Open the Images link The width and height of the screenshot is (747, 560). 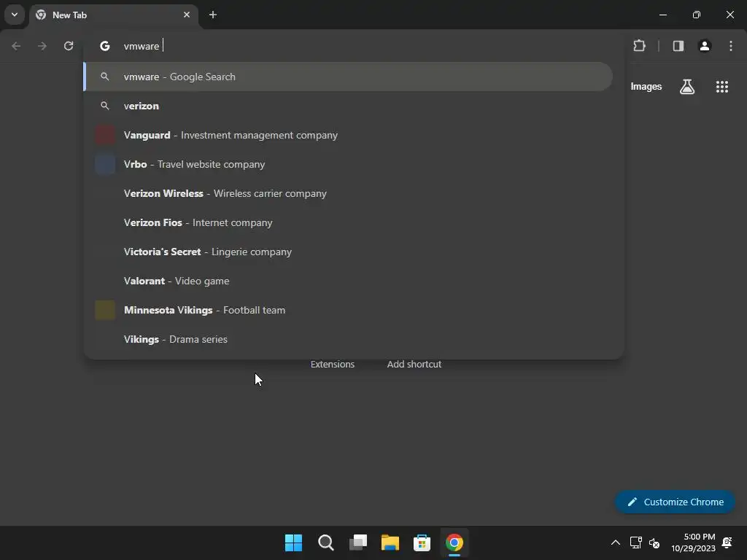646,87
